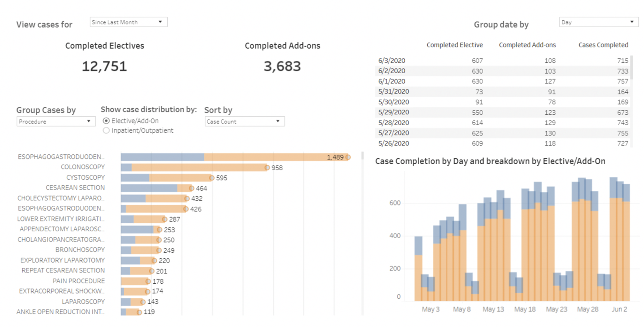Expand the Group date by Day dropdown
The width and height of the screenshot is (644, 327).
coord(598,22)
